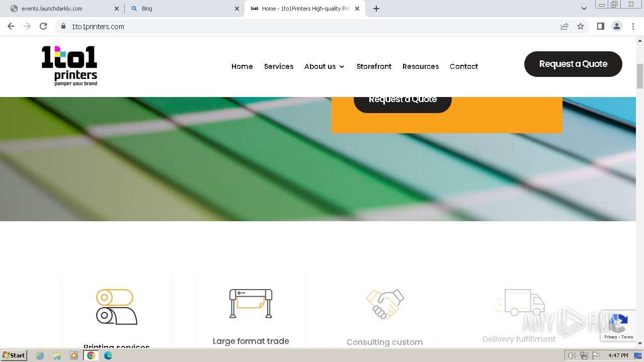644x362 pixels.
Task: Open the Large format trade heading
Action: [251, 341]
